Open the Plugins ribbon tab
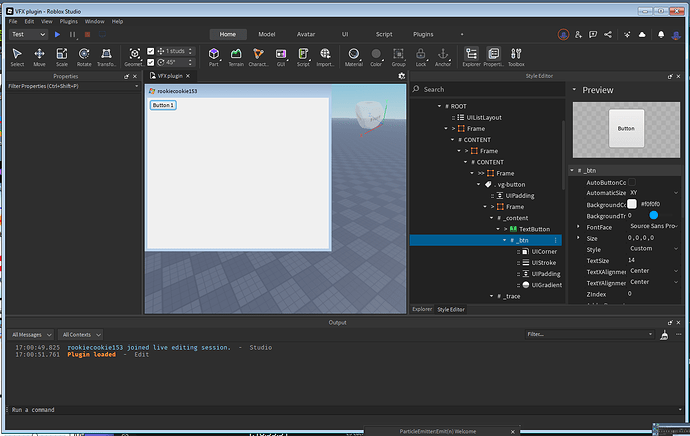 [x=423, y=34]
